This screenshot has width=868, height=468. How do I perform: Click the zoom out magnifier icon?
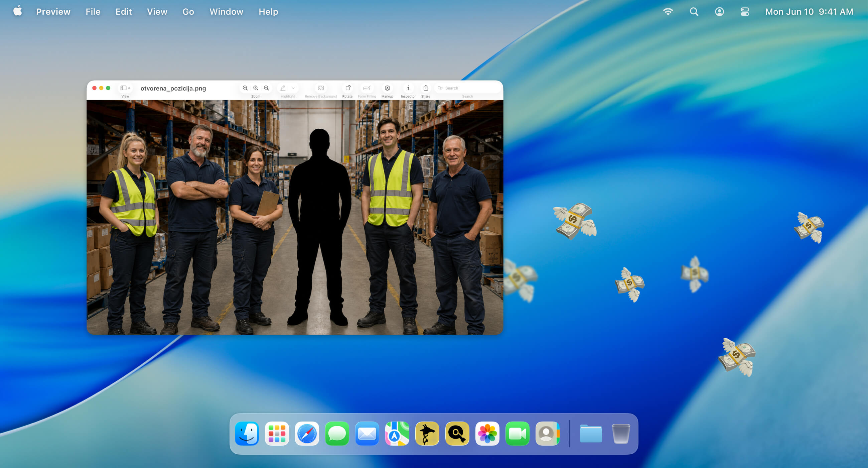[245, 88]
